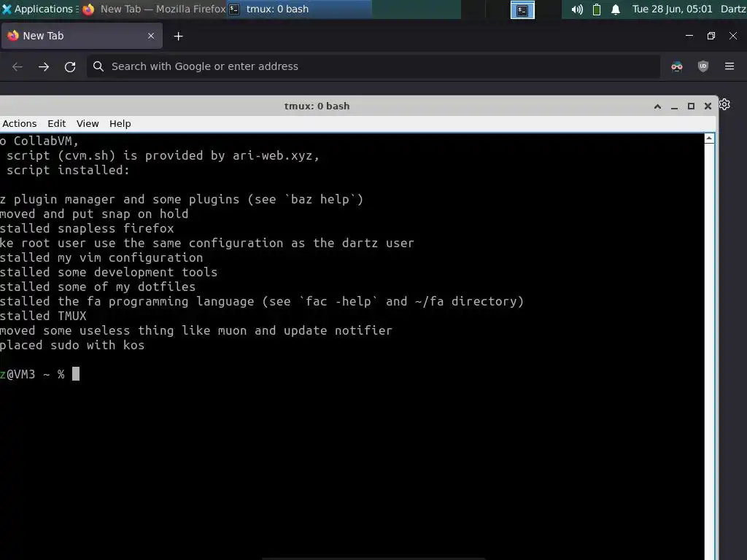Open the uBlock Origin shield icon
Image resolution: width=747 pixels, height=560 pixels.
click(x=703, y=66)
